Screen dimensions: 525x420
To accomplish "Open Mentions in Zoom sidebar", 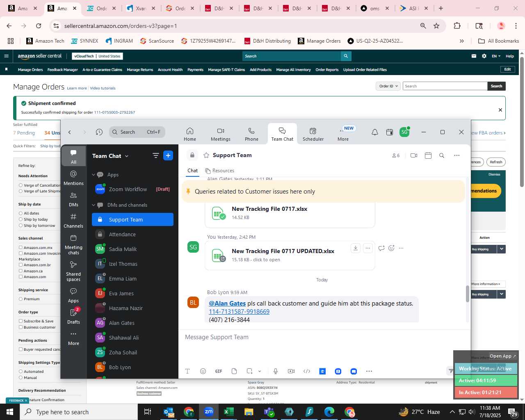I will click(x=73, y=178).
